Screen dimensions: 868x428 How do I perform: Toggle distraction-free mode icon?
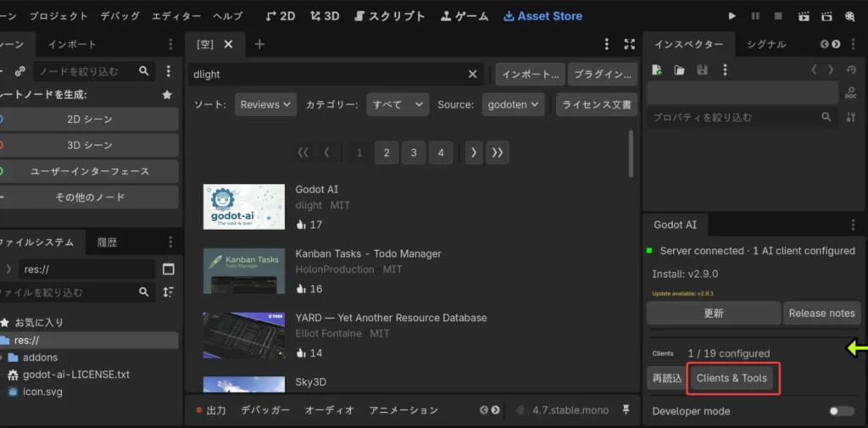629,44
